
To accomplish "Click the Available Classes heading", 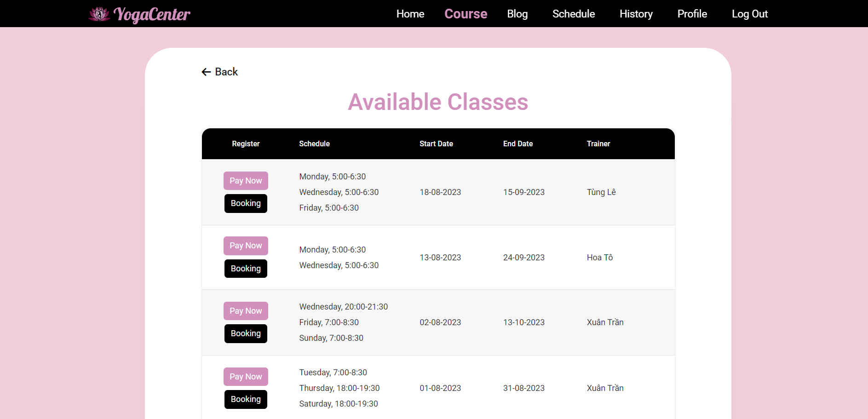I will [438, 102].
